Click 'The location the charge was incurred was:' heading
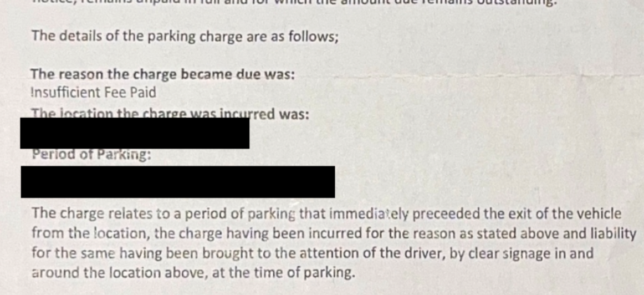The height and width of the screenshot is (295, 644). click(x=171, y=113)
